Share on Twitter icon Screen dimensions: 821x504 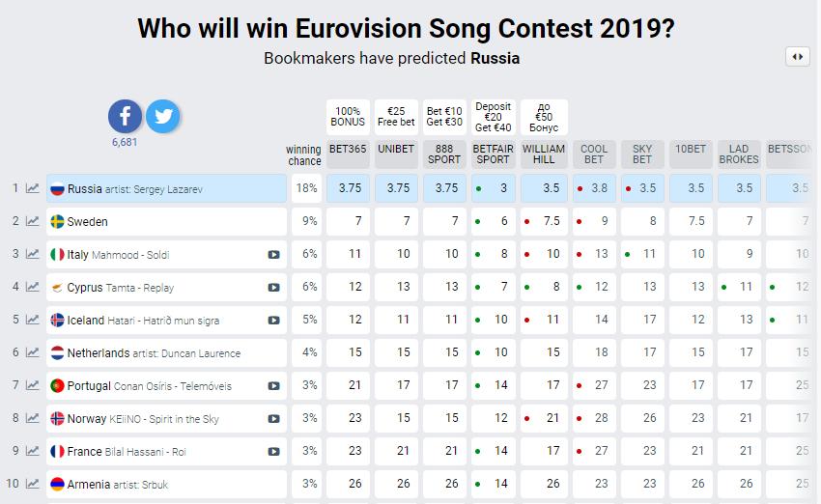163,117
